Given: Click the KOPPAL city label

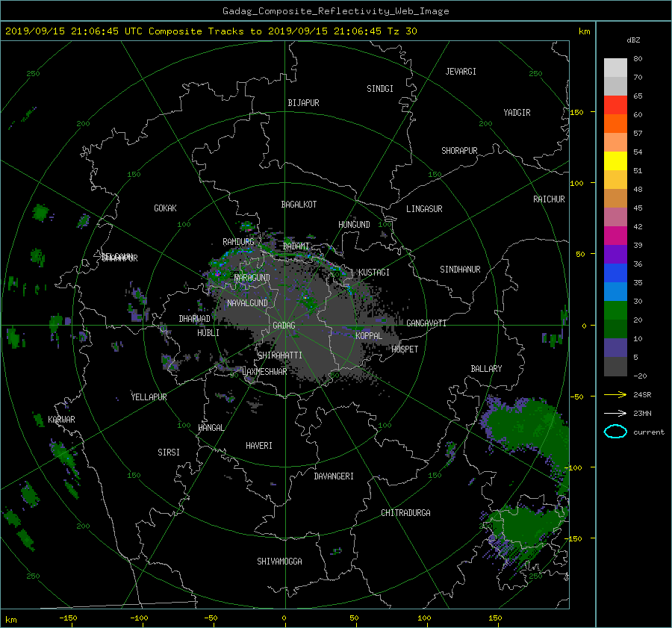Looking at the screenshot, I should (369, 335).
